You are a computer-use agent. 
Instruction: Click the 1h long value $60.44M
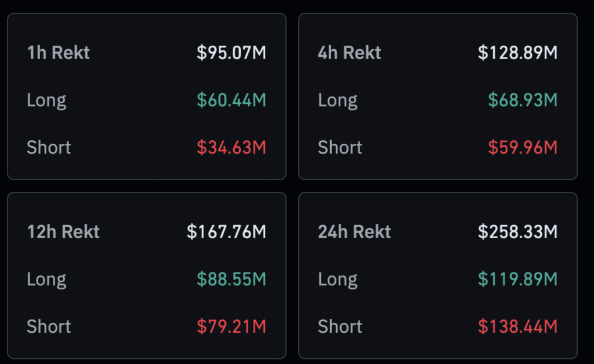point(231,100)
